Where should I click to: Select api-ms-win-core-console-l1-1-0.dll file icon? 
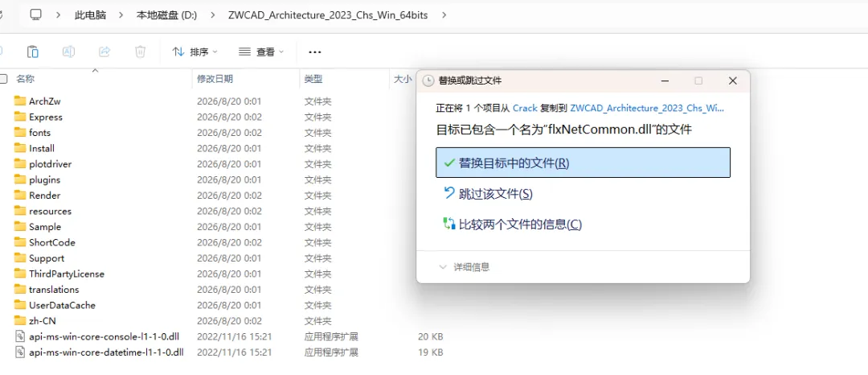click(20, 336)
